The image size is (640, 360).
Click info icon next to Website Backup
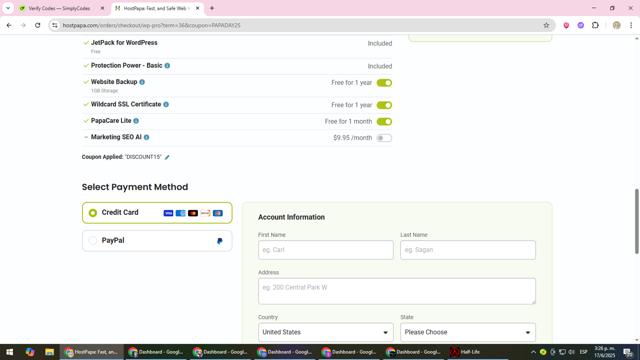[x=142, y=82]
